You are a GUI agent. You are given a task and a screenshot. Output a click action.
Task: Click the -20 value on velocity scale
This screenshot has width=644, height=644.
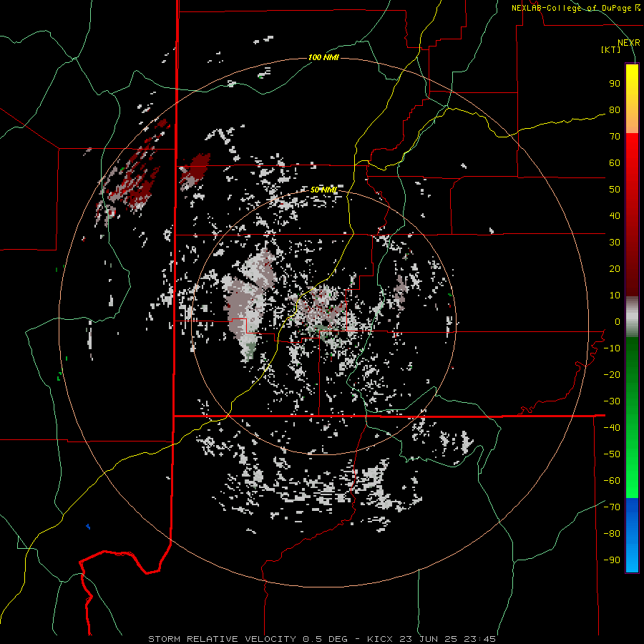(x=612, y=374)
